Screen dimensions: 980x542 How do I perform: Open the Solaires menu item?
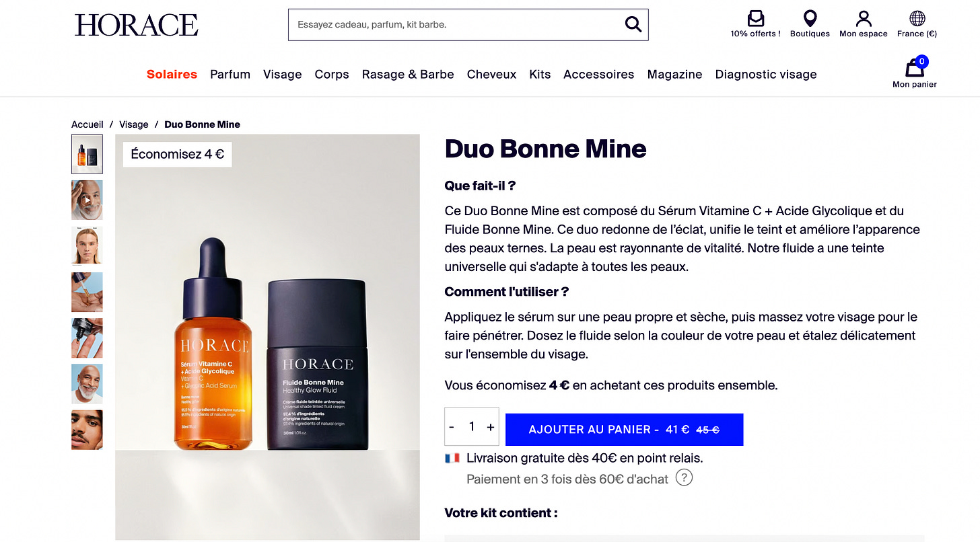click(172, 75)
